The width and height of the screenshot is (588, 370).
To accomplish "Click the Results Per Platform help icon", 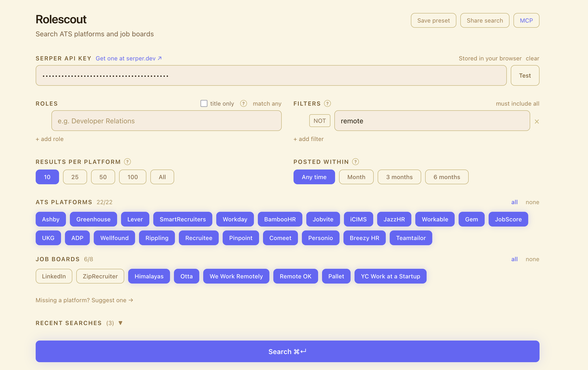I will click(127, 162).
